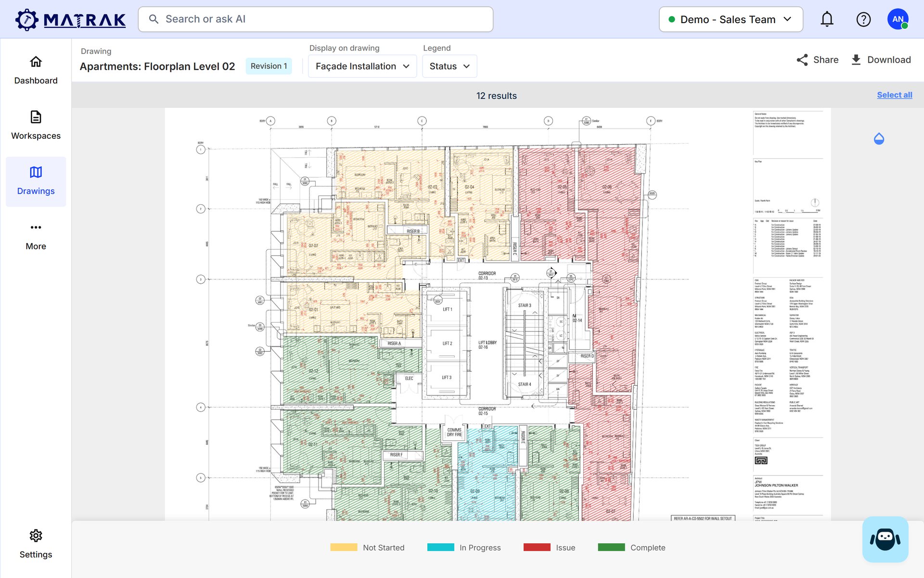Focus the Search or ask AI field
Viewport: 924px width, 578px height.
point(316,19)
